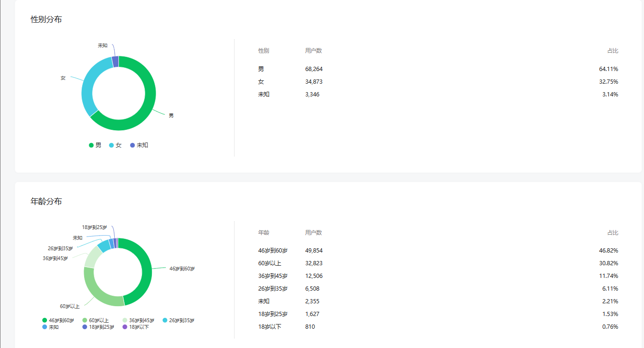Click user count 12,506
The width and height of the screenshot is (644, 348).
click(x=314, y=276)
